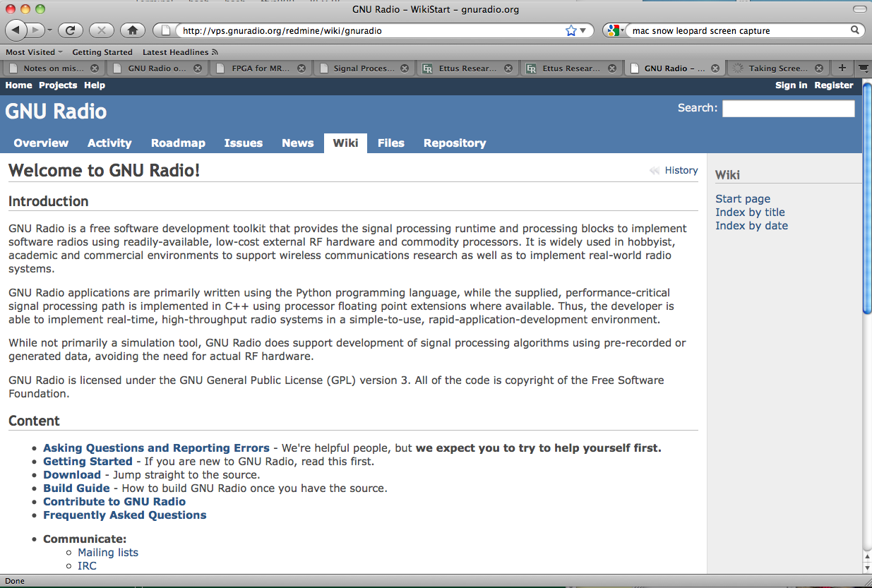Open the sidebar Index by date link
Viewport: 872px width, 588px height.
[751, 226]
